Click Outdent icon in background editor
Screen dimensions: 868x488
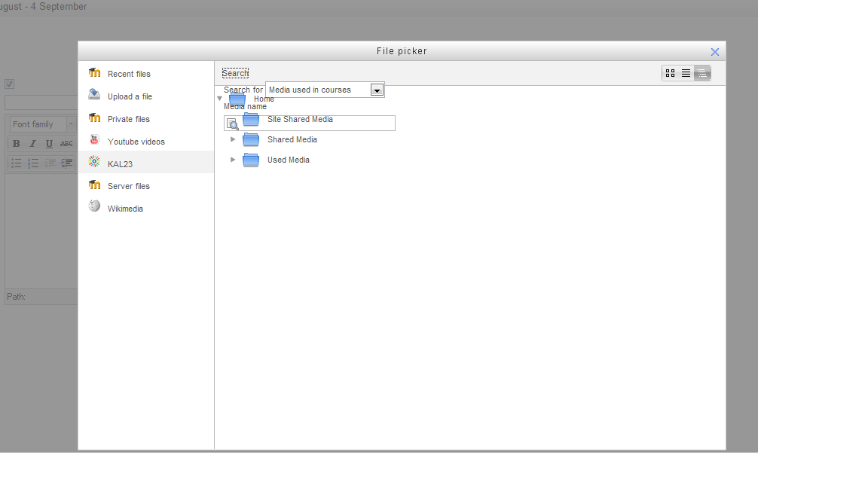(x=50, y=163)
